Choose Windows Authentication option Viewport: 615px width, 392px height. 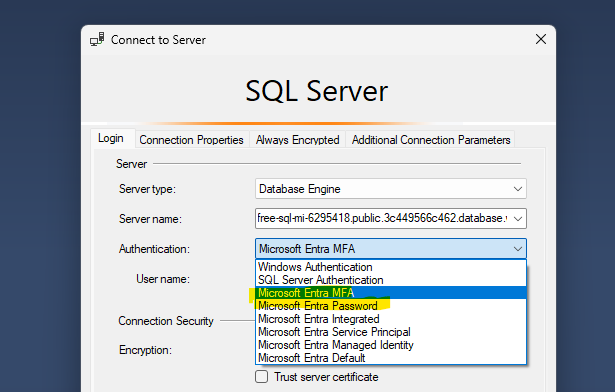(391, 267)
